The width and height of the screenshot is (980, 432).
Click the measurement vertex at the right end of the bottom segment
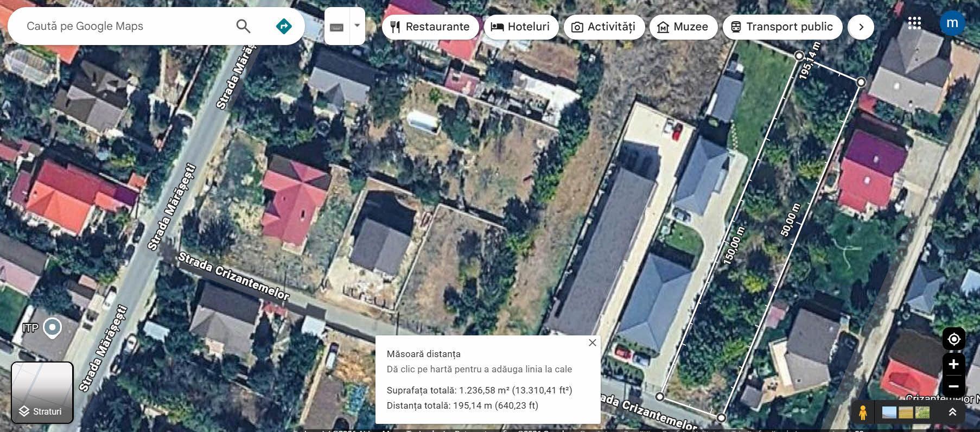pos(721,417)
